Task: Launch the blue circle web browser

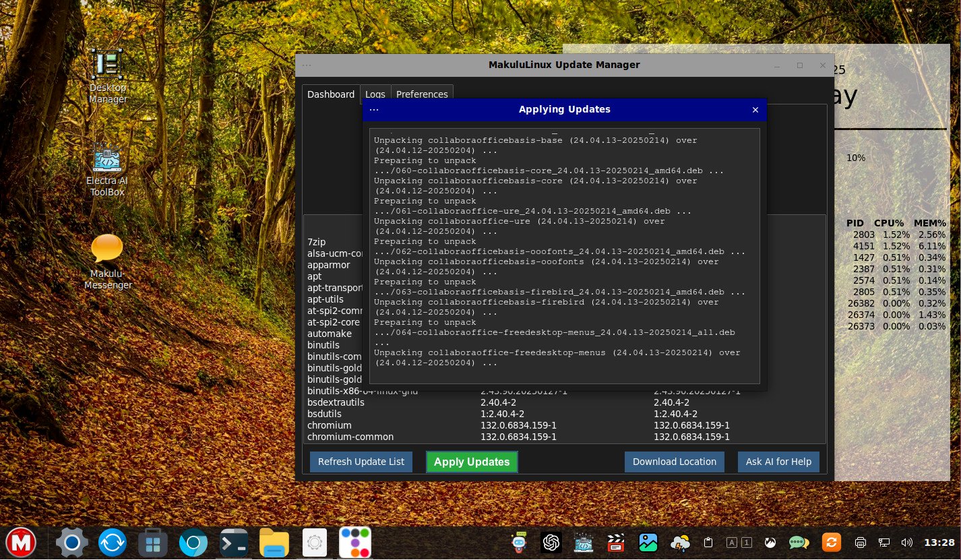Action: [x=193, y=542]
